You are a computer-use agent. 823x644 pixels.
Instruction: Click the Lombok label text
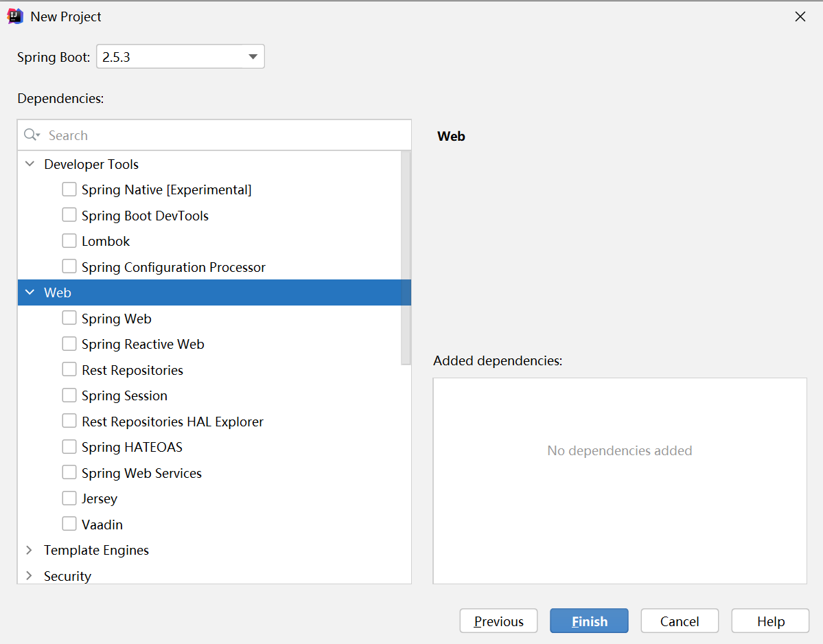coord(106,241)
